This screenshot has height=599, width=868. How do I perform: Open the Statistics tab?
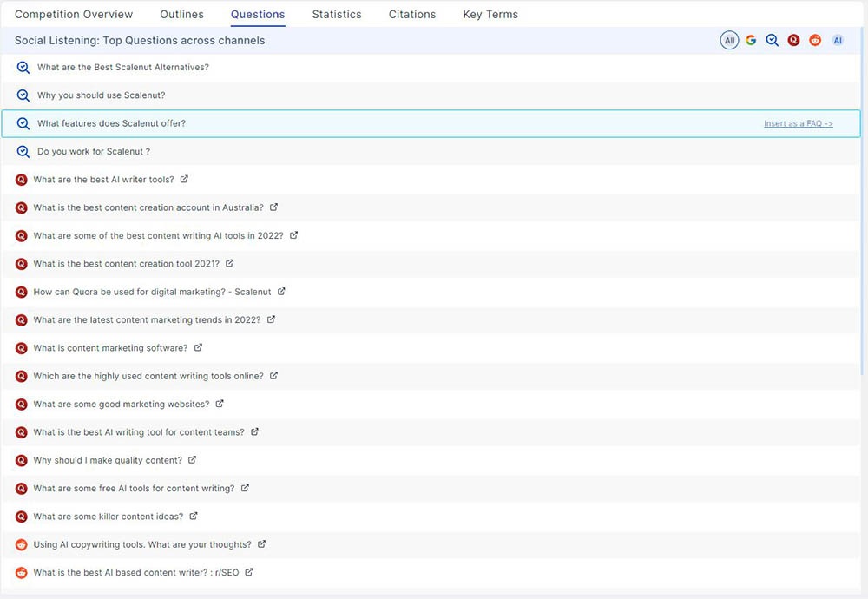337,14
